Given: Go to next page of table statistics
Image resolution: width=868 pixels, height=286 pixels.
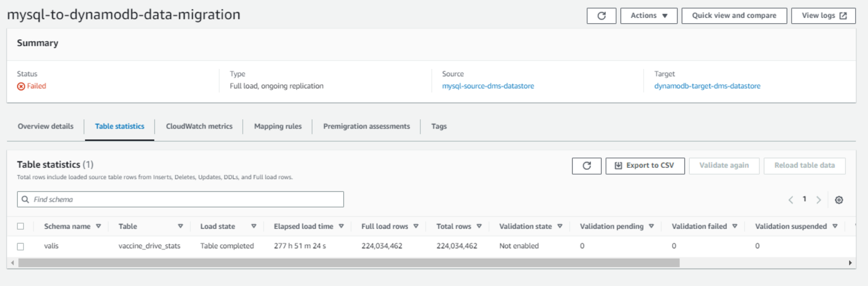Looking at the screenshot, I should (x=818, y=200).
